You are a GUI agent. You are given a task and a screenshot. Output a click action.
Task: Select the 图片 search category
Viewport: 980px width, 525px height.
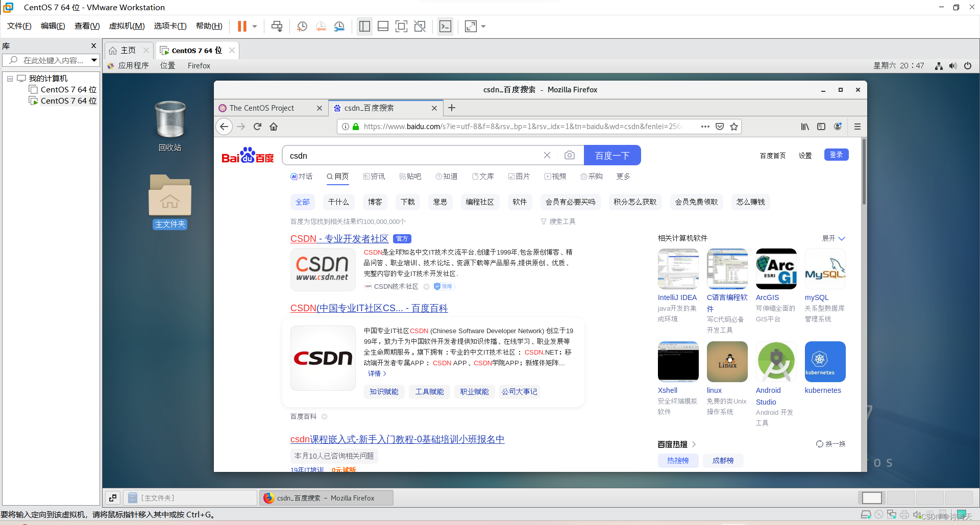pyautogui.click(x=519, y=177)
